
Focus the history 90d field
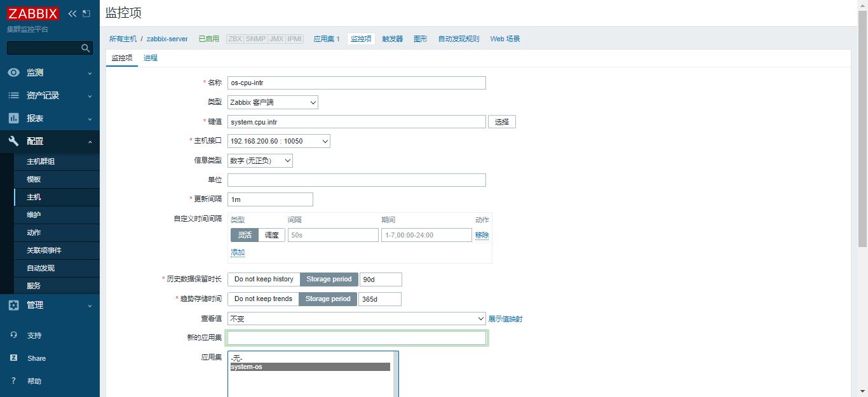click(381, 279)
